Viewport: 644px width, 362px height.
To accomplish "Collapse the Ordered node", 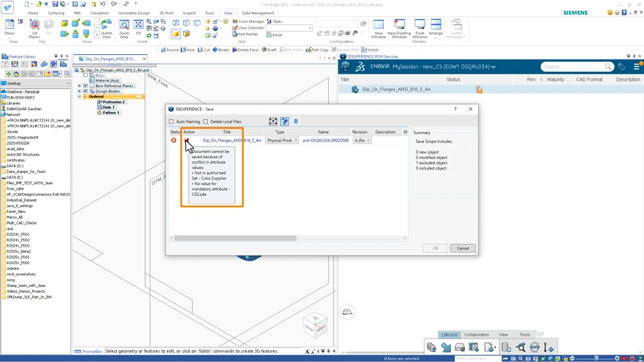I will coord(79,97).
